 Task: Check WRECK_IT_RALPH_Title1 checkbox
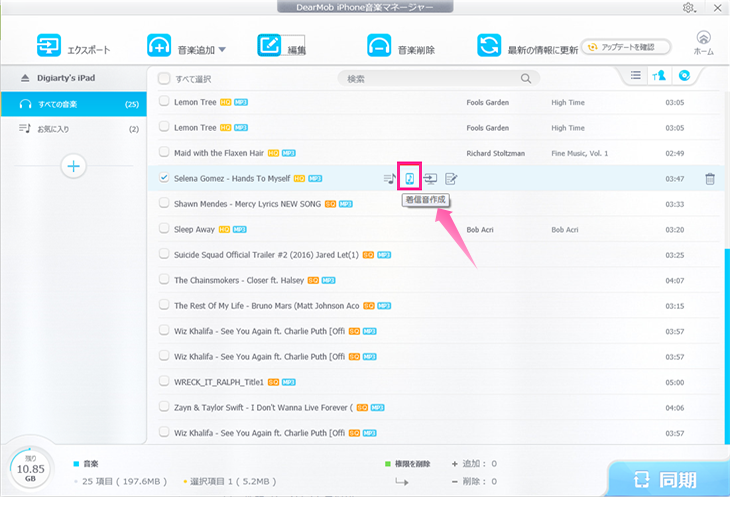(x=164, y=381)
